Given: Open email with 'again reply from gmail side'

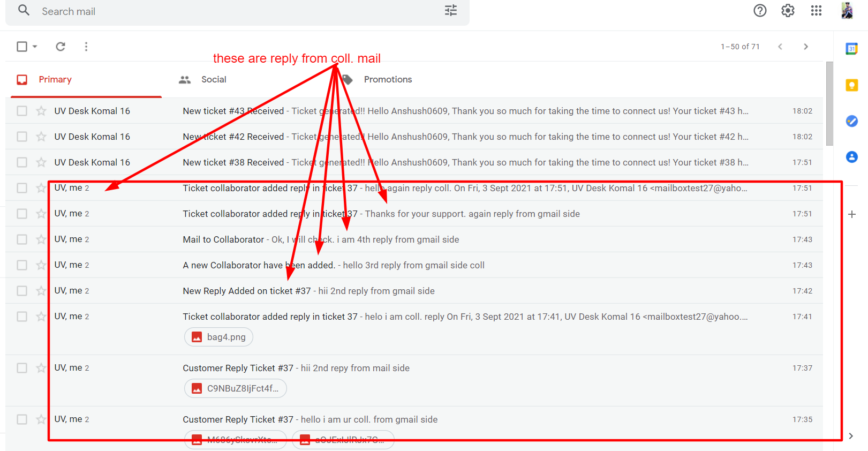Looking at the screenshot, I should point(414,214).
